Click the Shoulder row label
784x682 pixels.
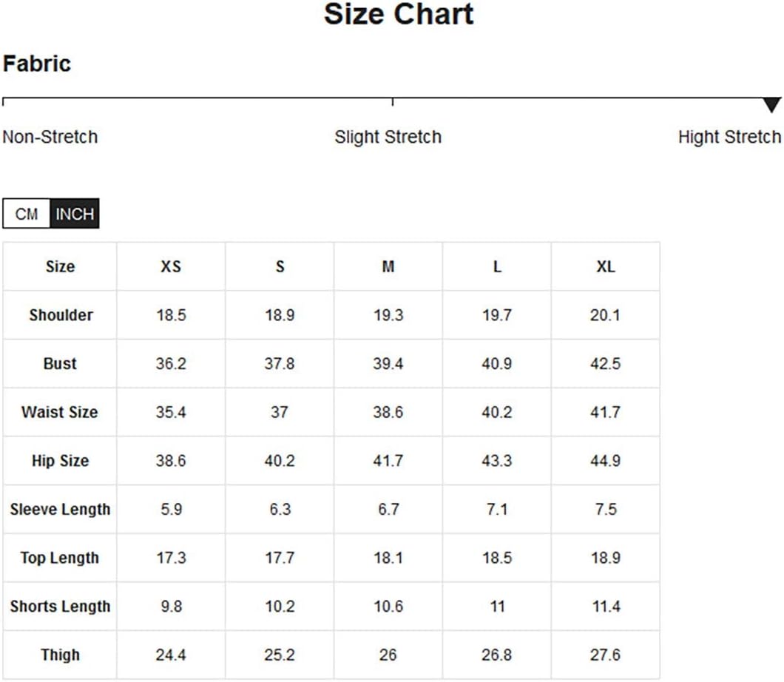click(x=61, y=315)
